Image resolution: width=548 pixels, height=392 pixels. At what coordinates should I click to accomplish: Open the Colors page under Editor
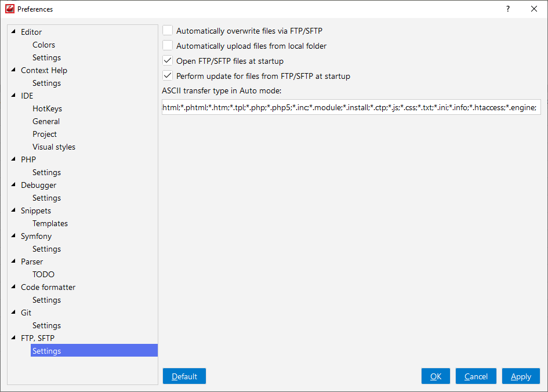tap(43, 45)
